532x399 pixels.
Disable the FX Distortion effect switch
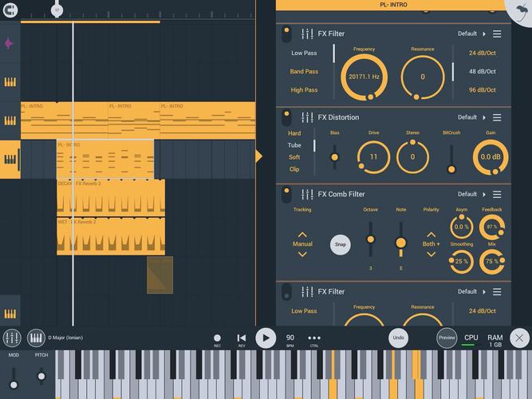(x=286, y=117)
